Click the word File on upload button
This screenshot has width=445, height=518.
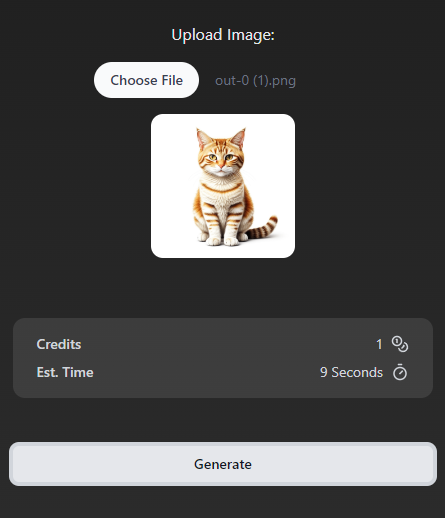(172, 80)
